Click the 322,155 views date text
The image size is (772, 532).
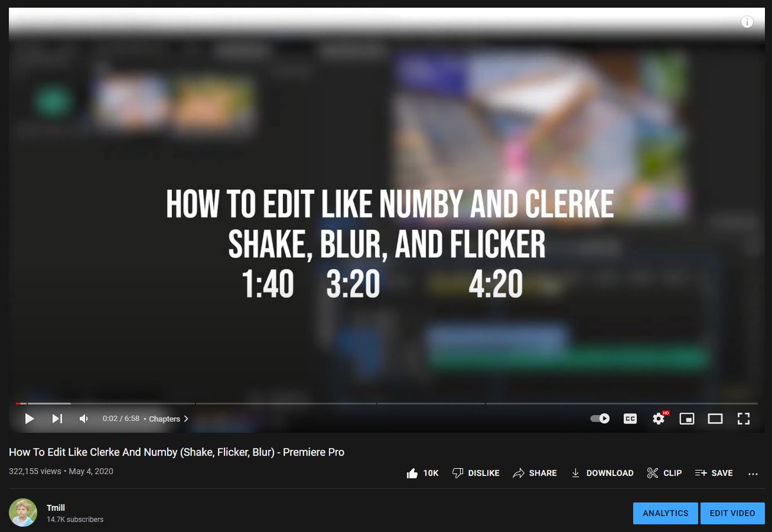click(61, 472)
